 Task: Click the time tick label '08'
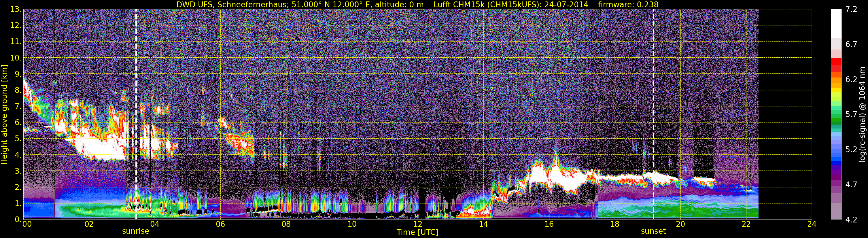click(x=286, y=224)
